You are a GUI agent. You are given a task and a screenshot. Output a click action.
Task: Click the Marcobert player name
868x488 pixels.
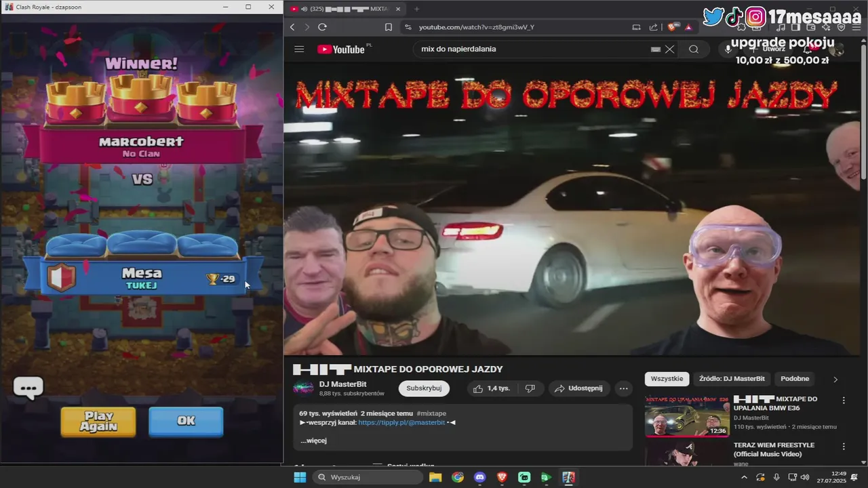pos(141,142)
